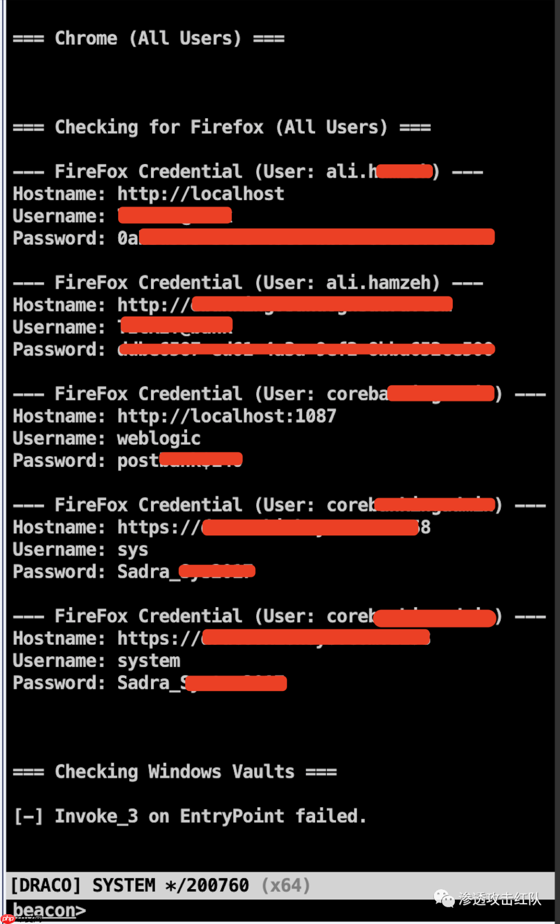This screenshot has width=560, height=924.
Task: Click the php logo in the corner
Action: tap(8, 919)
